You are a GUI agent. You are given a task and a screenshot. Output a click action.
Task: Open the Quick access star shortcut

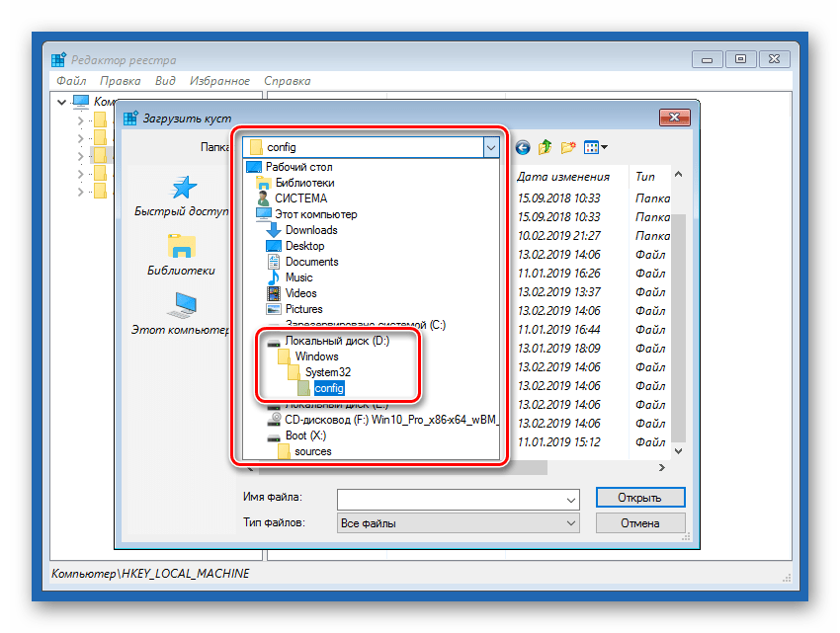(x=183, y=188)
